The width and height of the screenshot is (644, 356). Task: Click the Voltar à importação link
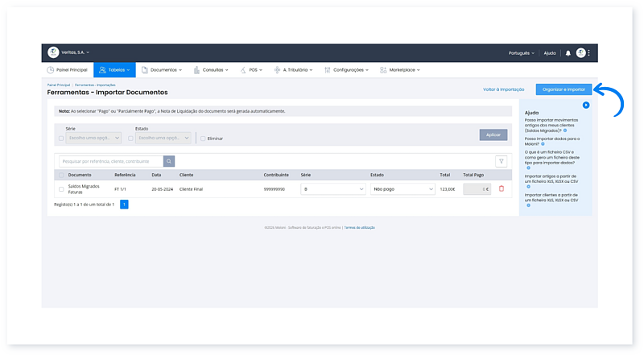[x=504, y=89]
